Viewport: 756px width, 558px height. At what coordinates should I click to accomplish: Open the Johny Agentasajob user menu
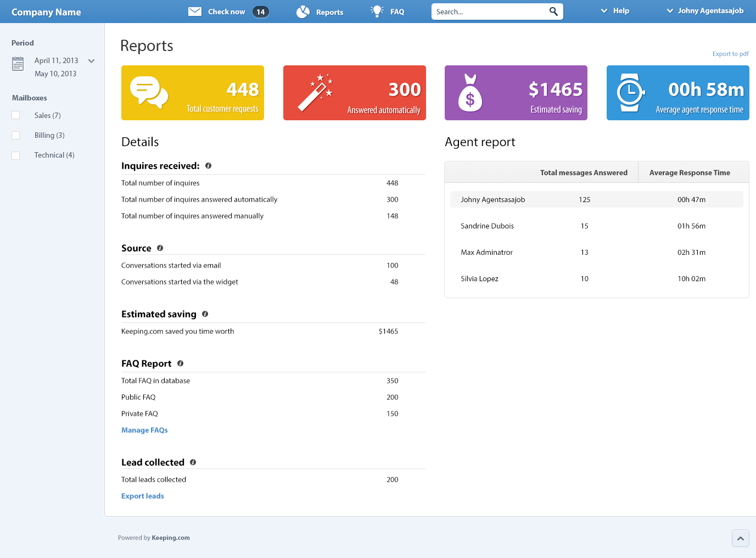click(x=705, y=10)
